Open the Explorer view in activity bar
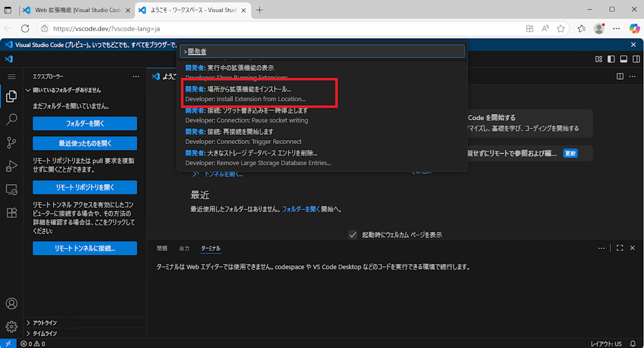Screen dimensions: 644x348 (11, 97)
